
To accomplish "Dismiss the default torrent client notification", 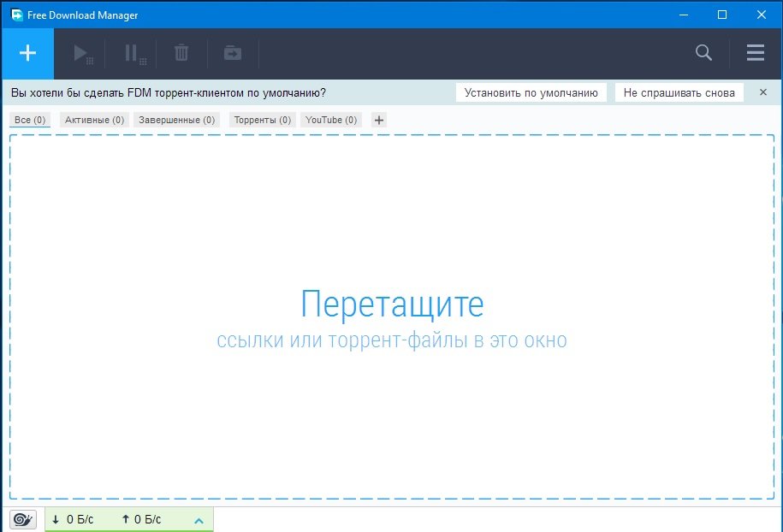I will [x=763, y=92].
